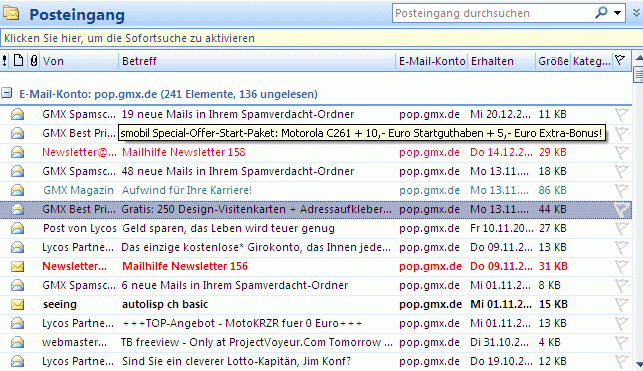This screenshot has width=643, height=371.
Task: Click the Posteingang folder icon in header
Action: tap(11, 14)
